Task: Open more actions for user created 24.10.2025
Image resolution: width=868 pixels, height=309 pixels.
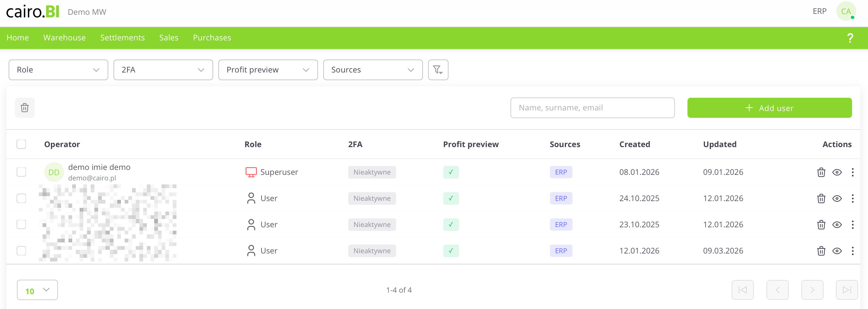Action: 853,199
